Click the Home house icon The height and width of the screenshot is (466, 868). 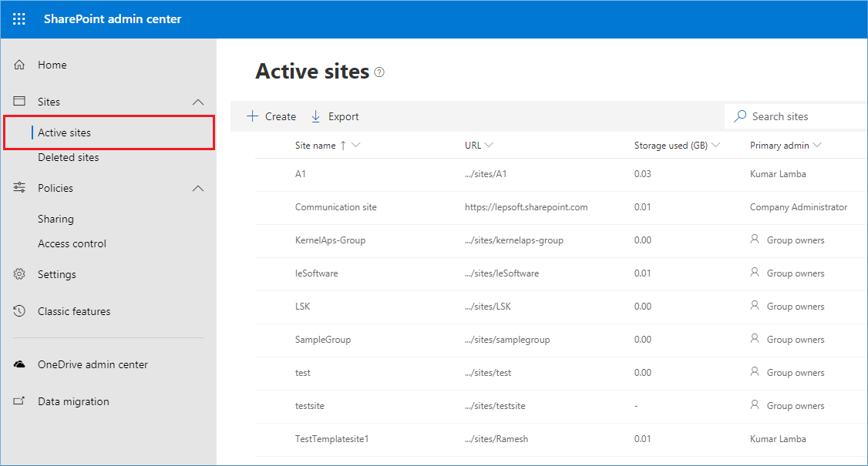click(19, 65)
